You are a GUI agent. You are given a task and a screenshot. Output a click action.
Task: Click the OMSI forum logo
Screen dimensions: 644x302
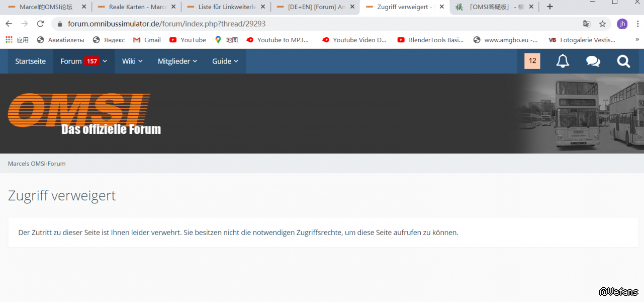(x=84, y=114)
